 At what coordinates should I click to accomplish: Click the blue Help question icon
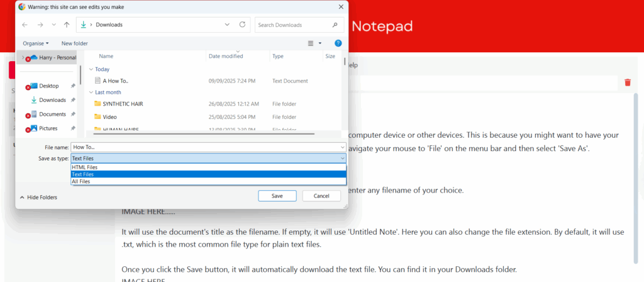[x=338, y=43]
